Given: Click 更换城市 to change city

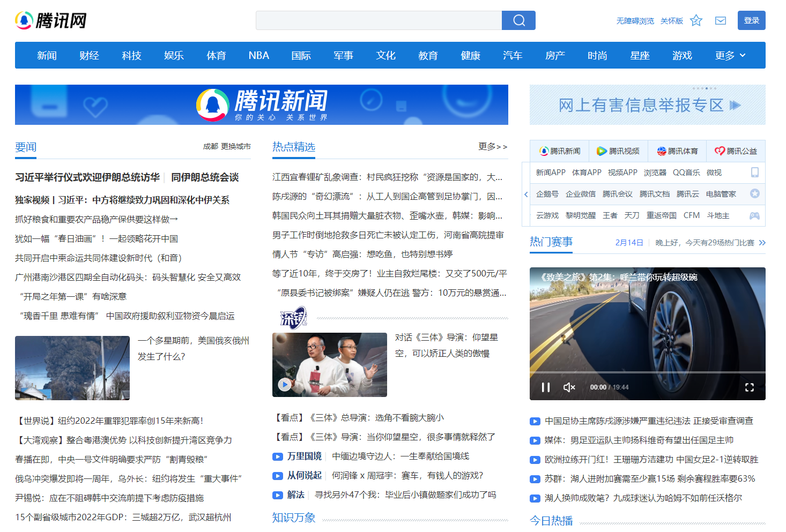Looking at the screenshot, I should (x=236, y=146).
